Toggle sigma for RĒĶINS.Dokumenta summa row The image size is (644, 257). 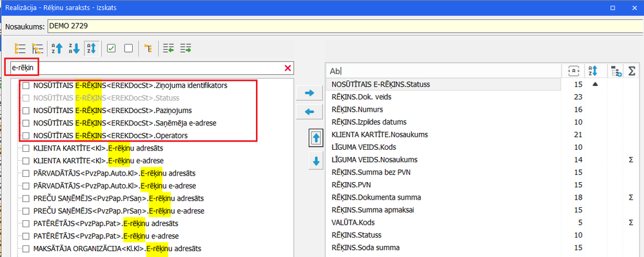631,198
